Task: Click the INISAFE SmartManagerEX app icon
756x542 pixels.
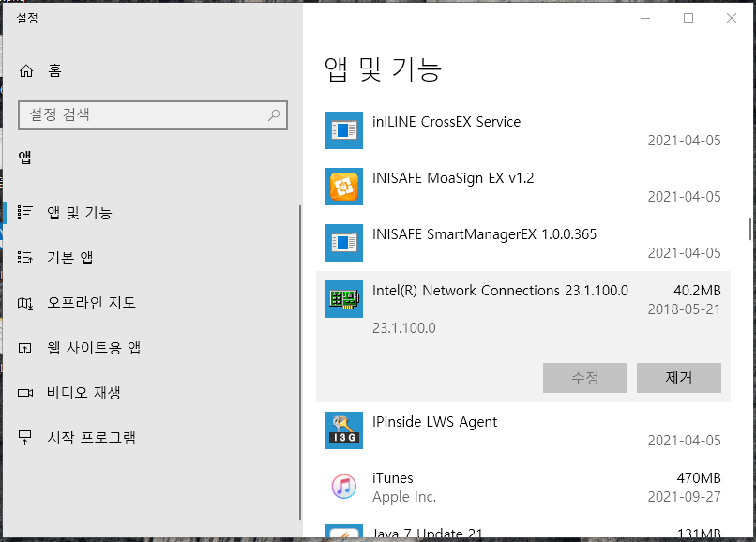Action: pos(344,243)
